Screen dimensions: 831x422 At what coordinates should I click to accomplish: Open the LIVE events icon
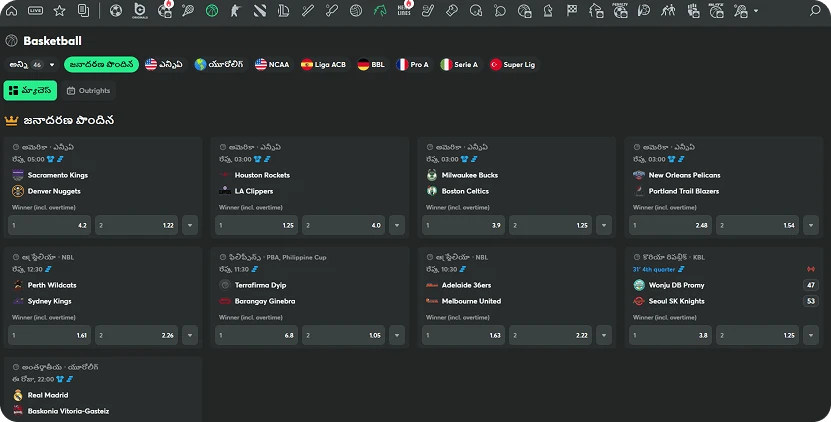click(36, 11)
